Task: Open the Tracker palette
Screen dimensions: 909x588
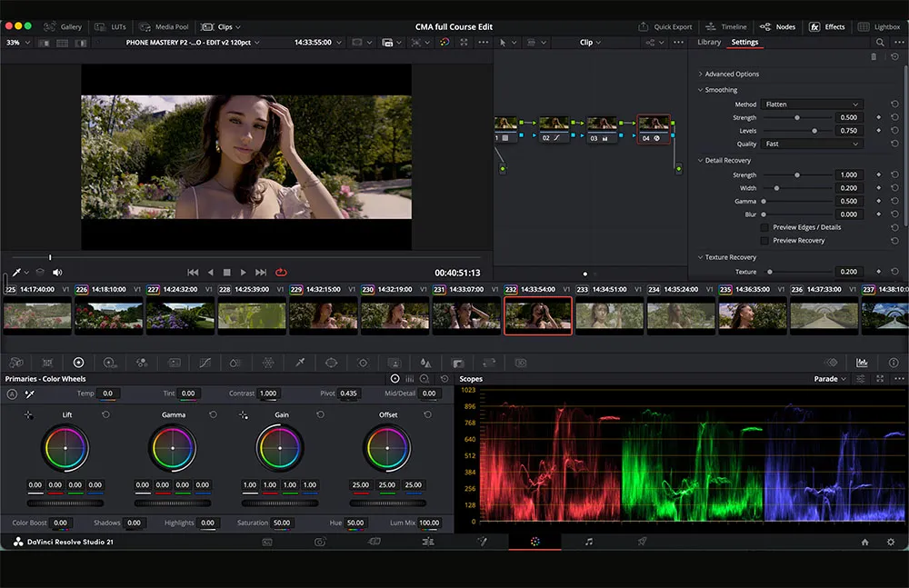Action: coord(363,363)
